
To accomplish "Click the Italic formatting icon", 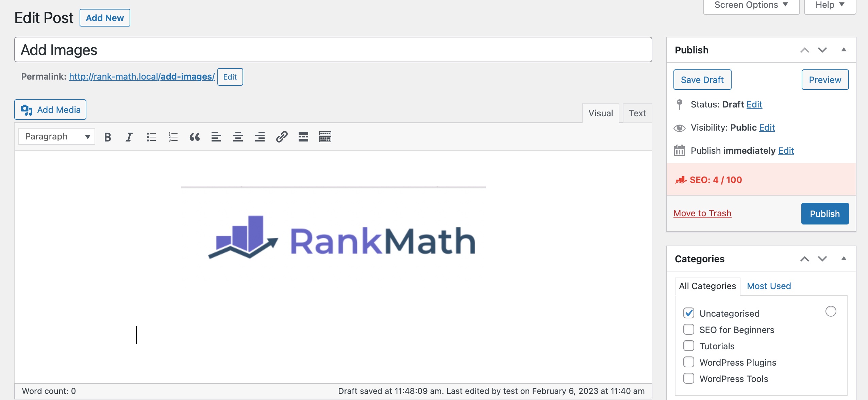I will (x=129, y=136).
